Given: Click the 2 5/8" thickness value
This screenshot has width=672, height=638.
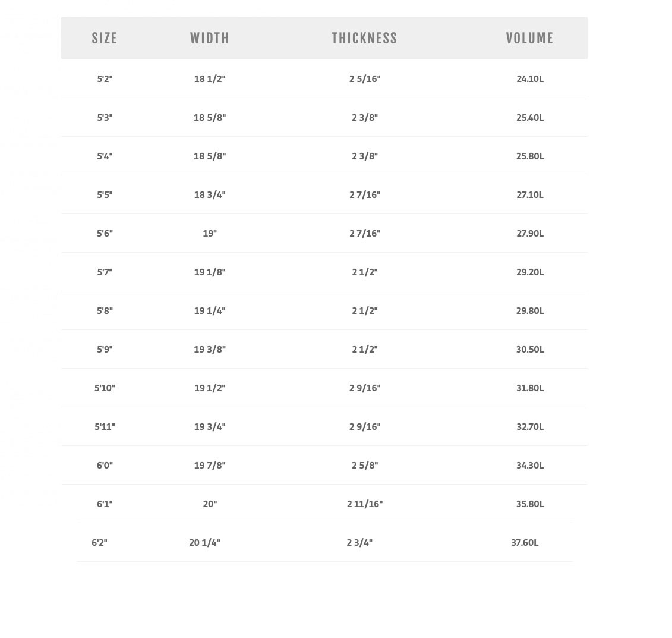Looking at the screenshot, I should point(364,465).
